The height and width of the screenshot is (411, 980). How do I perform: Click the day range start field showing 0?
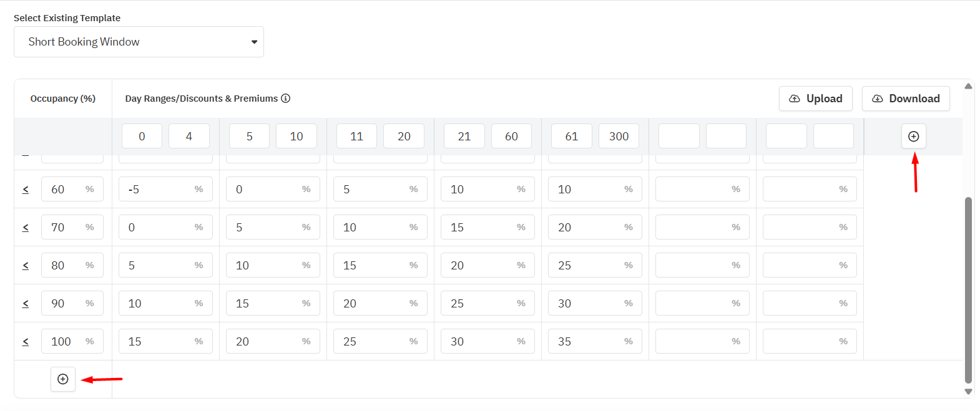pos(142,137)
